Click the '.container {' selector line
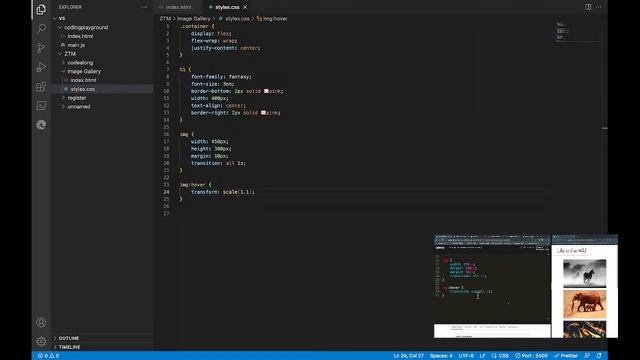Viewport: 640px width, 360px height. [x=197, y=26]
